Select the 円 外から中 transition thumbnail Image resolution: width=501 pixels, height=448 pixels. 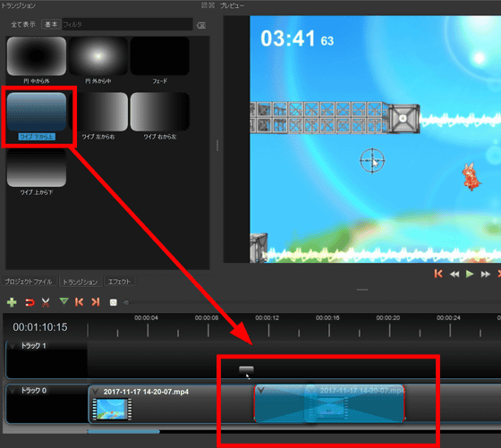pos(98,56)
